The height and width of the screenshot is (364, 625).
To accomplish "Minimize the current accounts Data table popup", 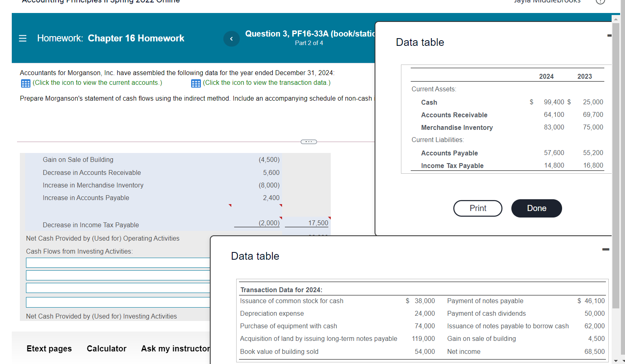I will 609,36.
